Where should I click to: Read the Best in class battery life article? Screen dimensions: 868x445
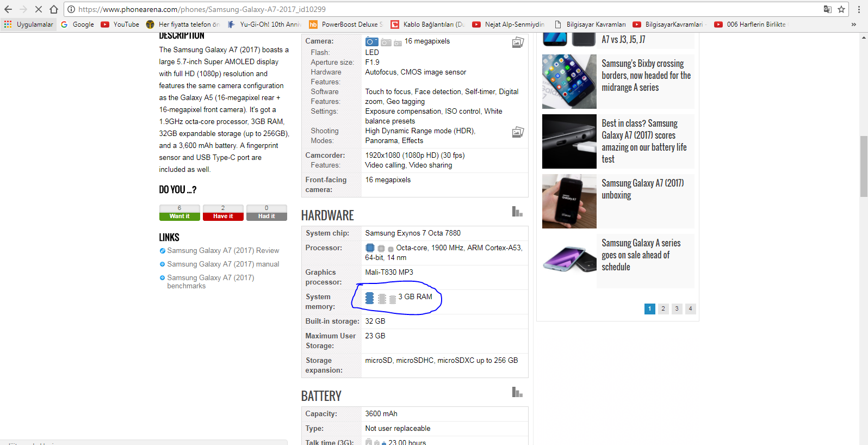(644, 141)
